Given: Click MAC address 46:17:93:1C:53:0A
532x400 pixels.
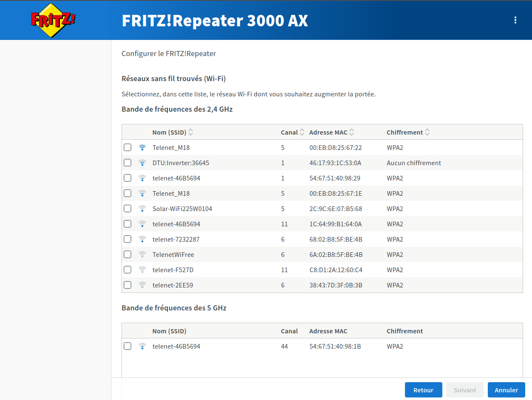Looking at the screenshot, I should click(335, 163).
